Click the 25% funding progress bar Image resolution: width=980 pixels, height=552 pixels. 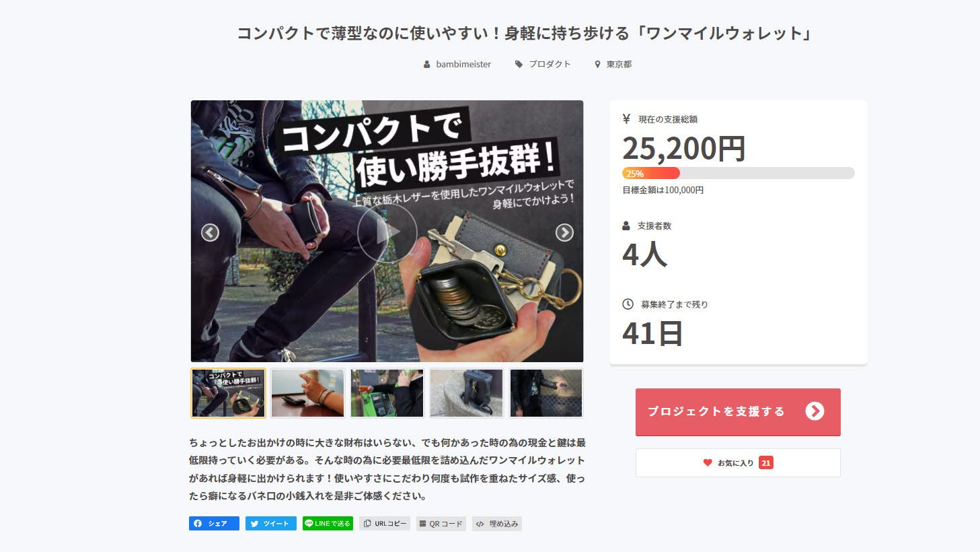click(x=738, y=173)
